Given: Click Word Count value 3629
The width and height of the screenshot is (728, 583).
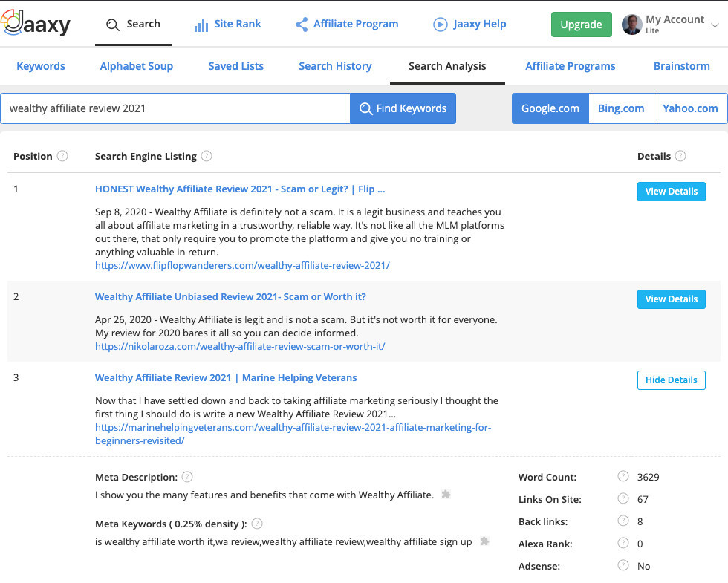Looking at the screenshot, I should (x=648, y=477).
